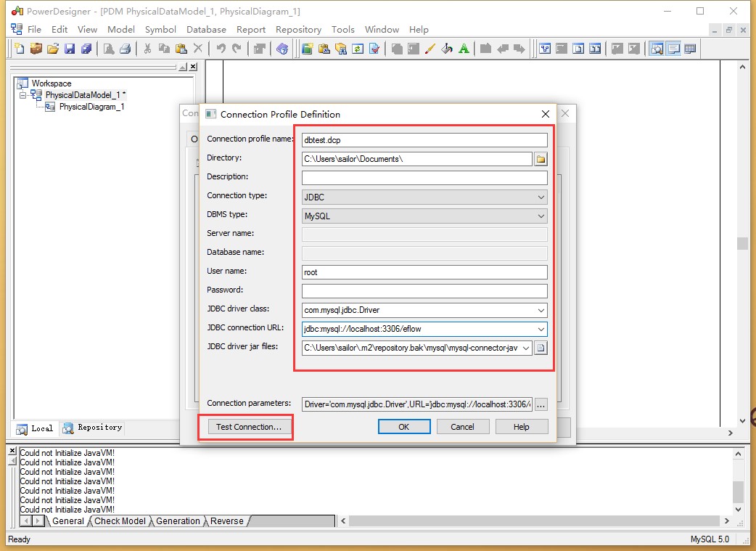Click the Open folder toolbar icon
This screenshot has width=756, height=551.
pyautogui.click(x=53, y=48)
